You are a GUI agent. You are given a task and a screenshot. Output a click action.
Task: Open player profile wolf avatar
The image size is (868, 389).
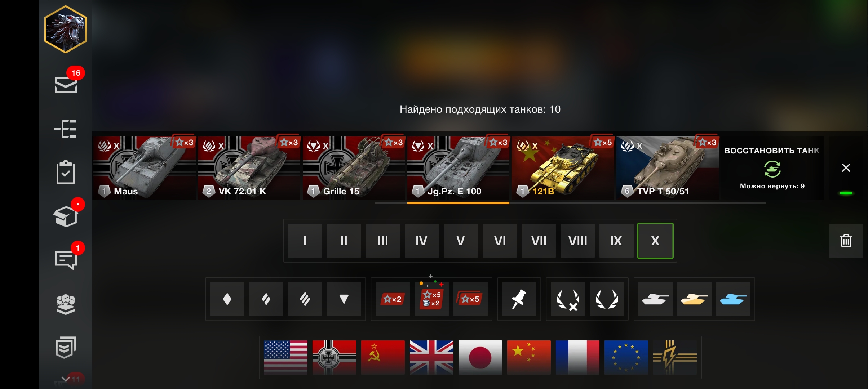pyautogui.click(x=66, y=29)
